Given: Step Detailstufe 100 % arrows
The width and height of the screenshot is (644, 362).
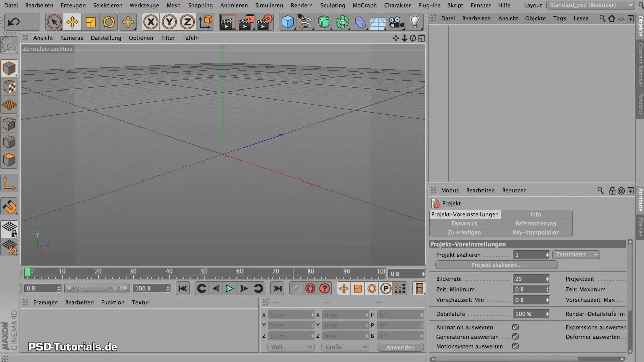Looking at the screenshot, I should pos(547,314).
